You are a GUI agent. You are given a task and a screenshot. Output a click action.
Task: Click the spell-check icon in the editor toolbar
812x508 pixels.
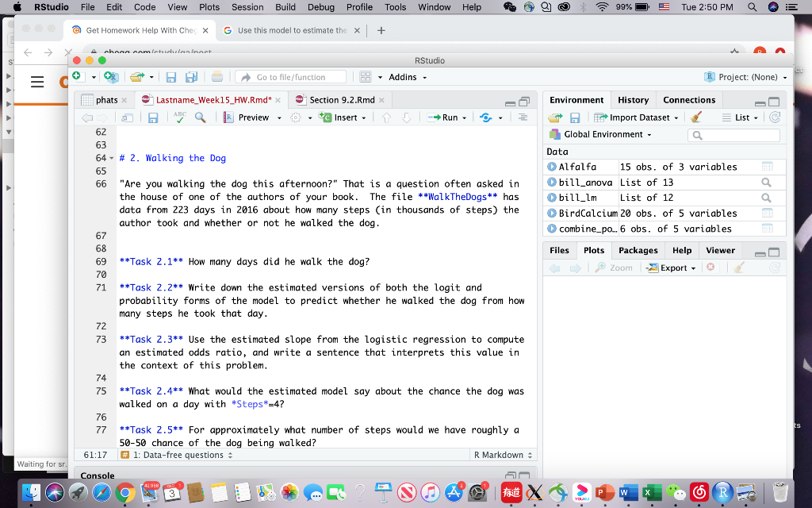click(178, 117)
